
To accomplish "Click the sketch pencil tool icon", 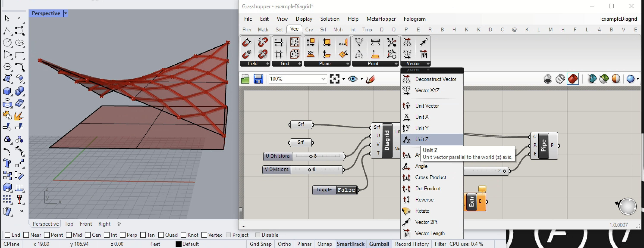I will point(370,79).
